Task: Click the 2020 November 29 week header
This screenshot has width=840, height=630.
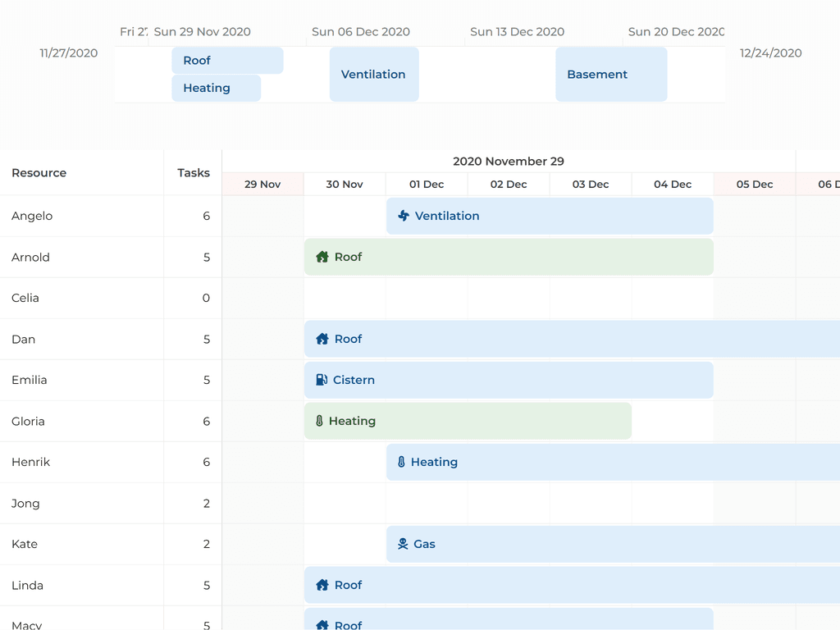Action: 509,161
